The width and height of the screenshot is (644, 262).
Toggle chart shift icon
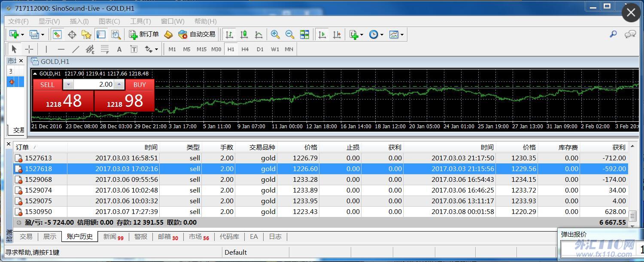tap(337, 34)
